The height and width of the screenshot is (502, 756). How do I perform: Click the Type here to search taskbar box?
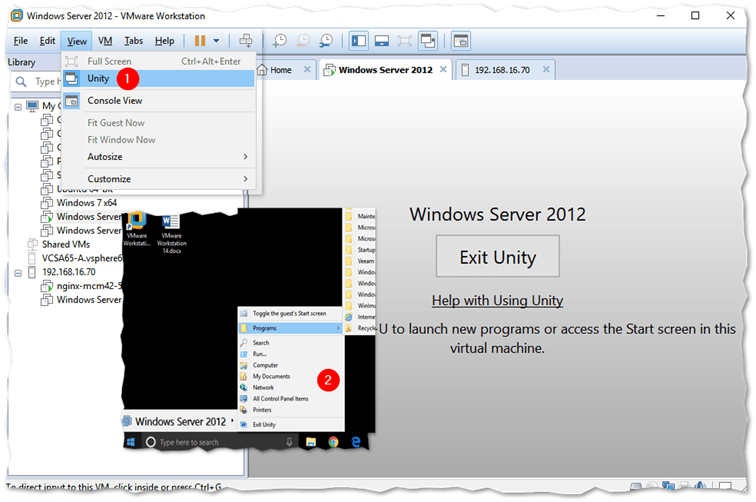click(219, 442)
